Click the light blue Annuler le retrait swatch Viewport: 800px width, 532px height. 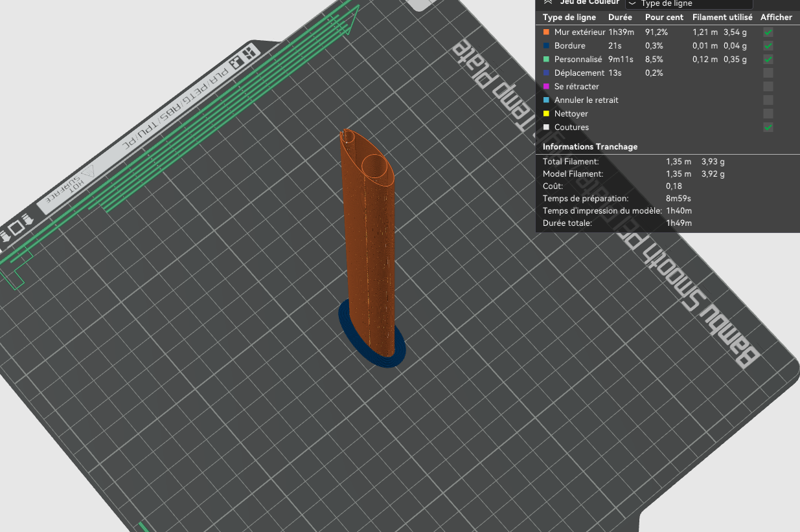[x=547, y=100]
